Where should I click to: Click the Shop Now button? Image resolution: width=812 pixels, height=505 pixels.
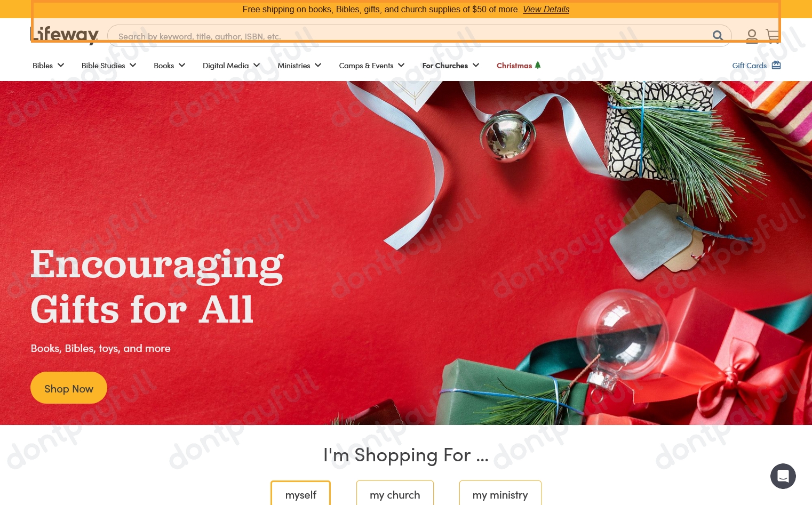[x=69, y=388]
